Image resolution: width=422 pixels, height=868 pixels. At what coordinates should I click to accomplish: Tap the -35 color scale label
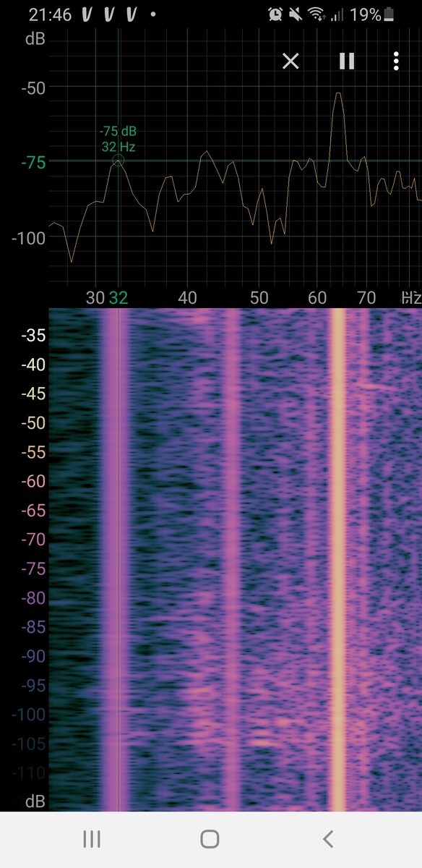pos(33,336)
